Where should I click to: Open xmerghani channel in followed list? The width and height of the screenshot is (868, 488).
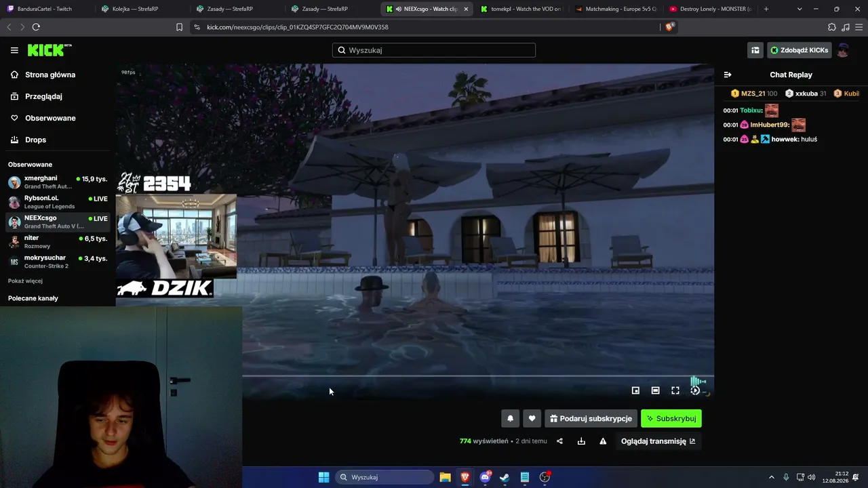point(58,182)
